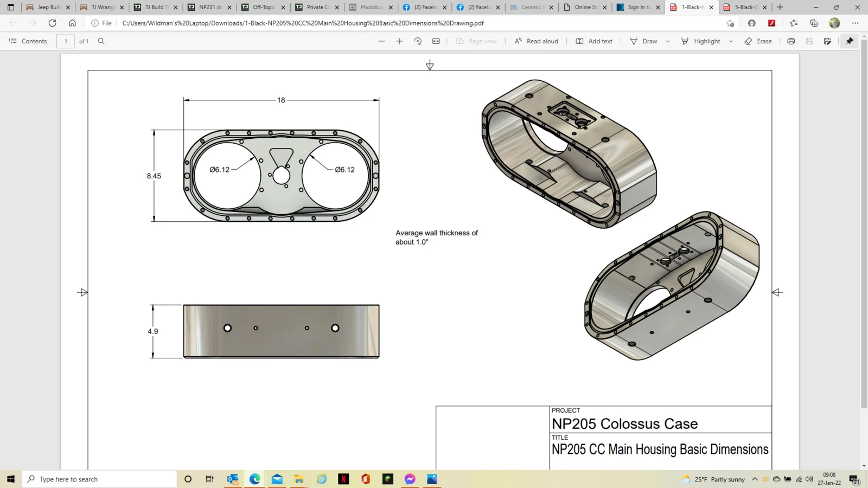Open Photos app from the taskbar

click(x=432, y=479)
